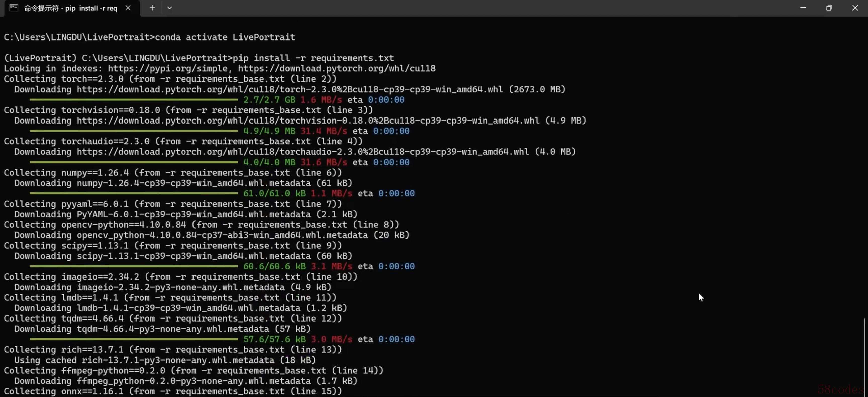
Task: Click the 61.0/61.0 kB progress bar
Action: 134,194
